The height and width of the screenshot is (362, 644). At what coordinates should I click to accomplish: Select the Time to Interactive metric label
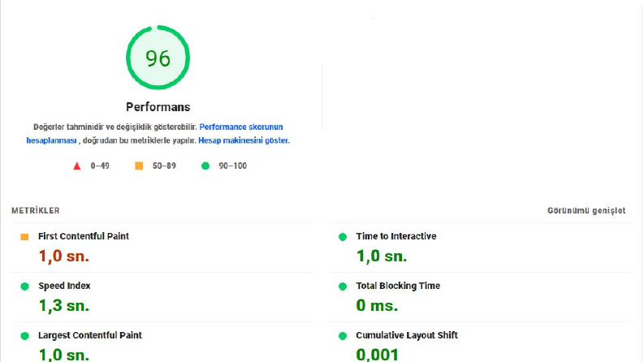click(396, 236)
